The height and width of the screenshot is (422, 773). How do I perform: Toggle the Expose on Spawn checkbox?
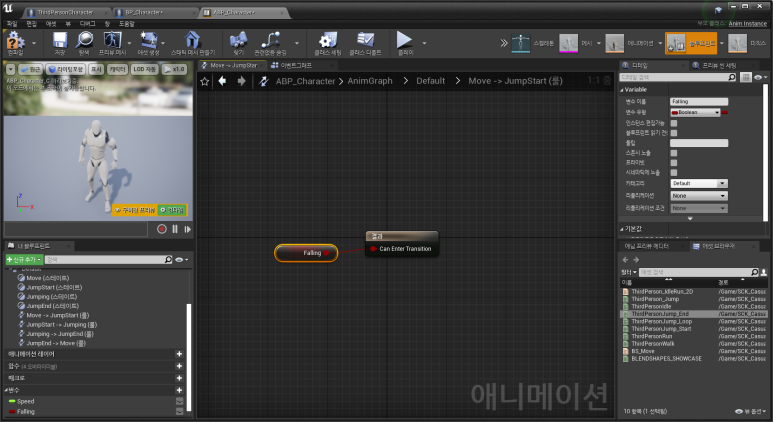pyautogui.click(x=674, y=153)
